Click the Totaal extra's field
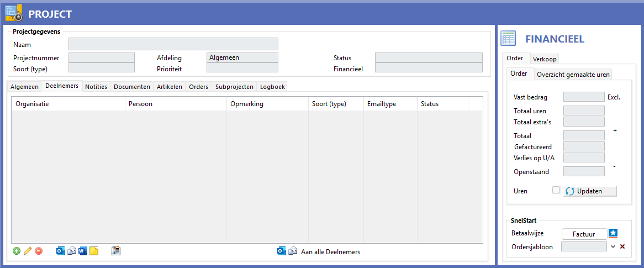 coord(584,122)
